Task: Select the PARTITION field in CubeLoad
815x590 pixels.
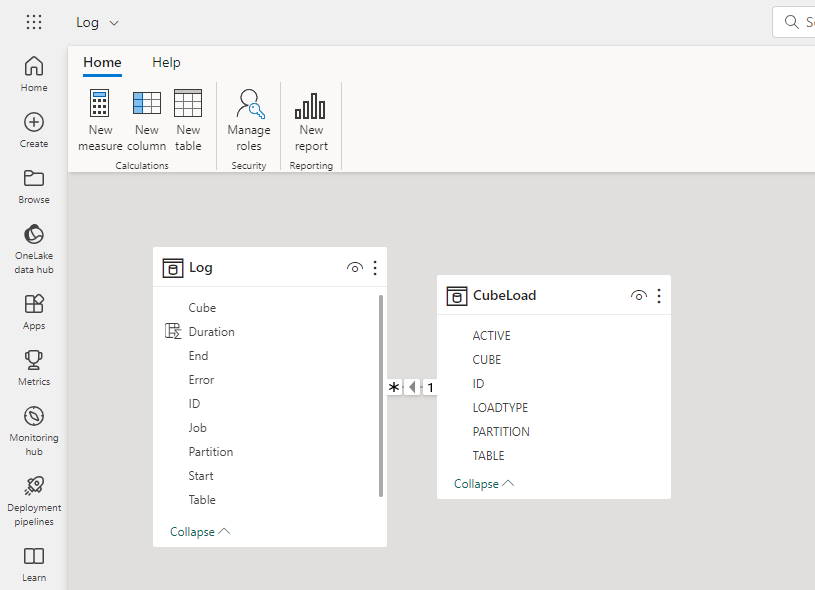Action: tap(501, 431)
